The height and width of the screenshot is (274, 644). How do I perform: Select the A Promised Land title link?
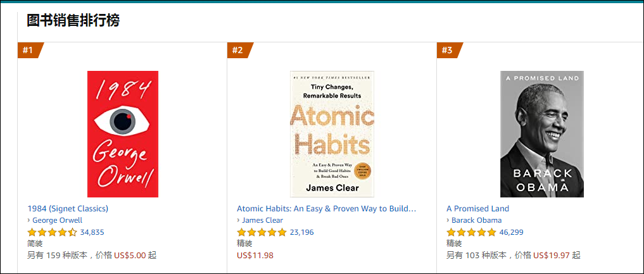click(x=477, y=208)
